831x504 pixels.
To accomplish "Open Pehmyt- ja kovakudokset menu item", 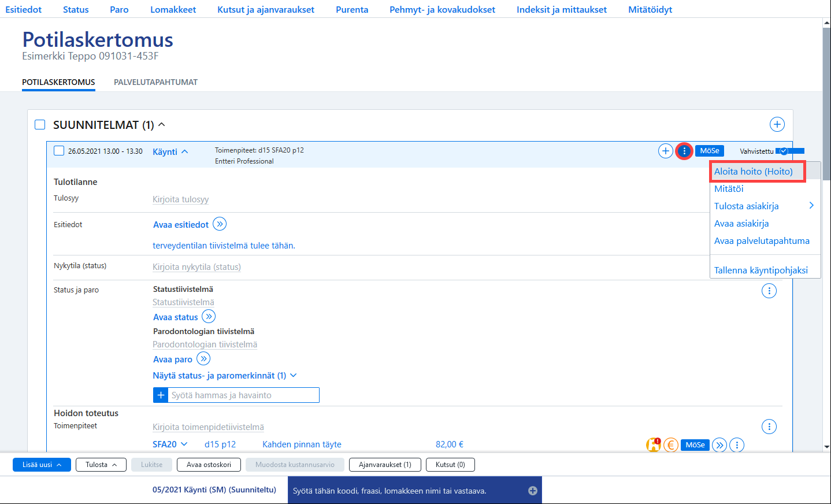I will pyautogui.click(x=442, y=9).
